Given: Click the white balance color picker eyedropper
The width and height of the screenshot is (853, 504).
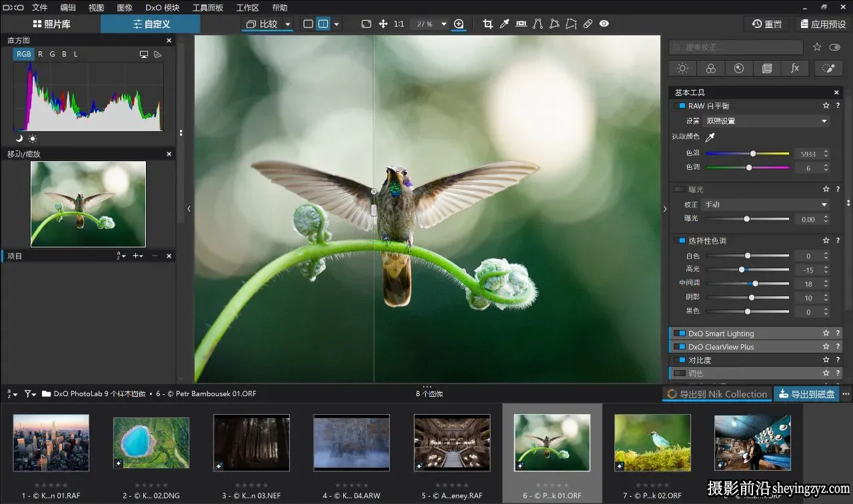Looking at the screenshot, I should pyautogui.click(x=710, y=137).
